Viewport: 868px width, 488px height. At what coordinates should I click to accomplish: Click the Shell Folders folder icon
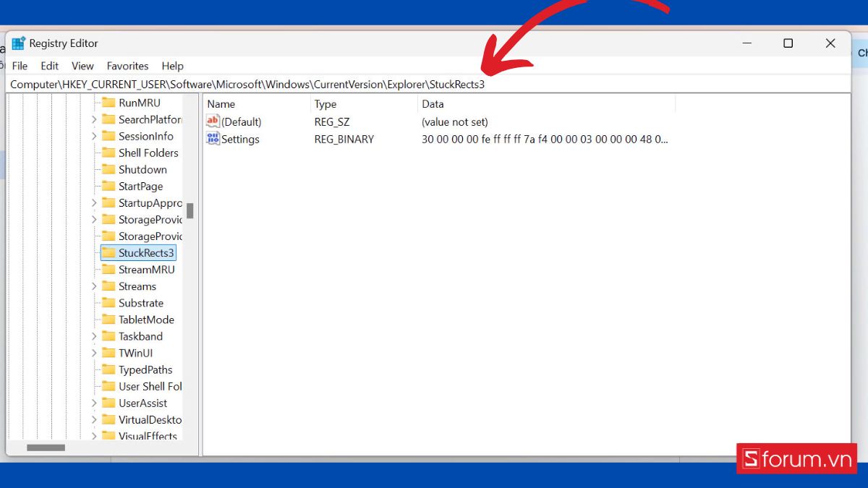point(109,153)
